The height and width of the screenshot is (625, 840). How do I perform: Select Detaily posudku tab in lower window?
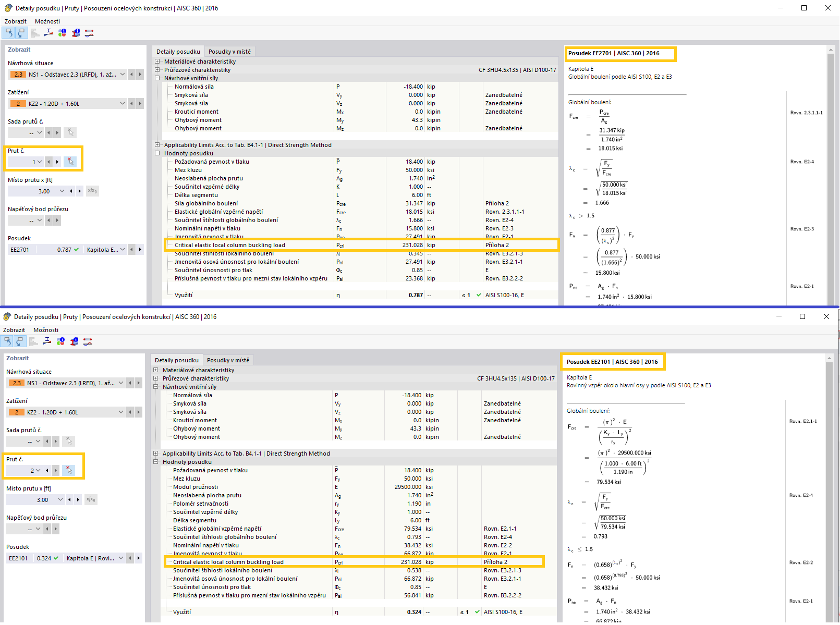[177, 360]
